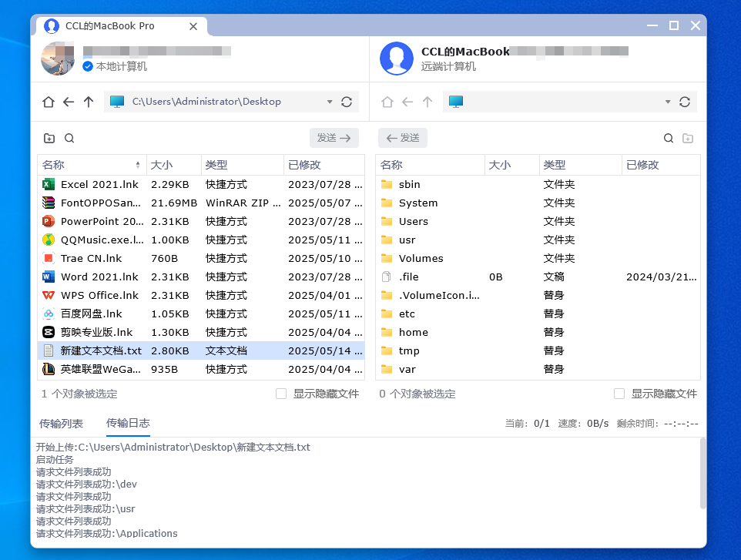Select the Users folder in remote list

pyautogui.click(x=414, y=221)
